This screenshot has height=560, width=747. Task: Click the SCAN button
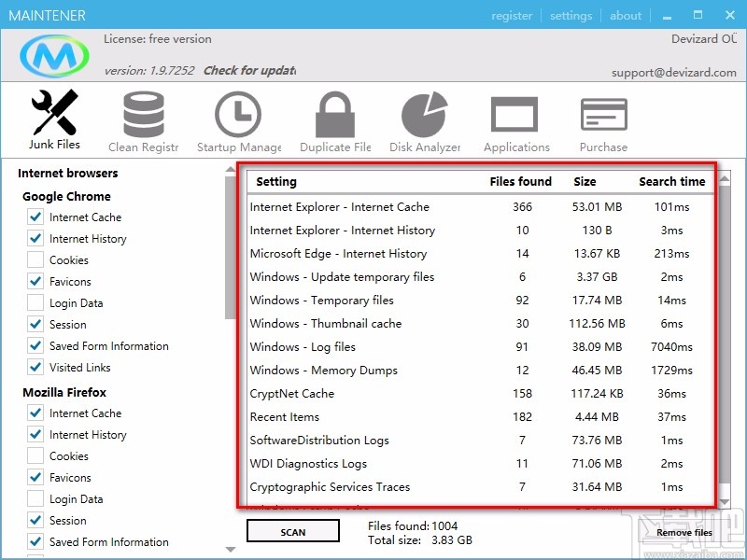click(x=293, y=532)
